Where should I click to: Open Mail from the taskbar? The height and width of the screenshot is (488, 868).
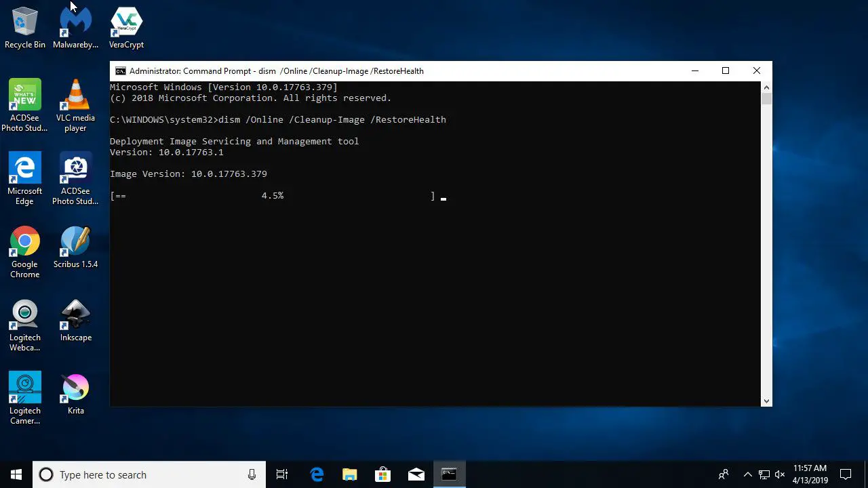point(416,474)
